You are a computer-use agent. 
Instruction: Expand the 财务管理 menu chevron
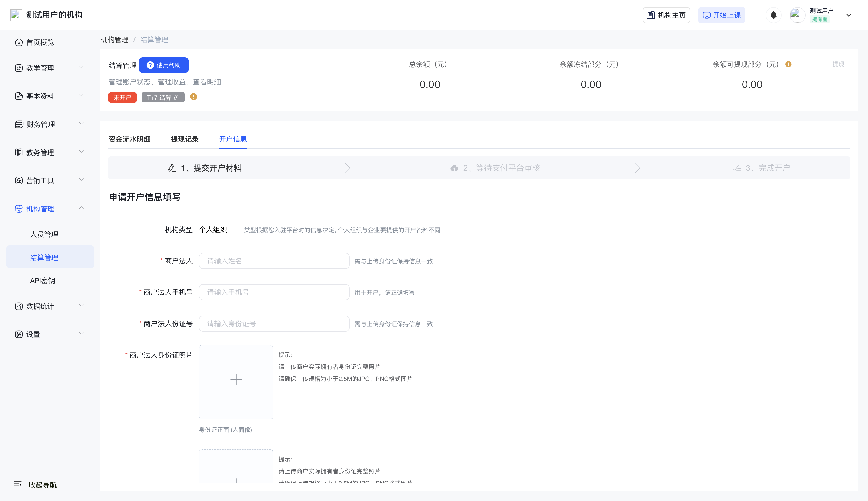click(x=81, y=124)
